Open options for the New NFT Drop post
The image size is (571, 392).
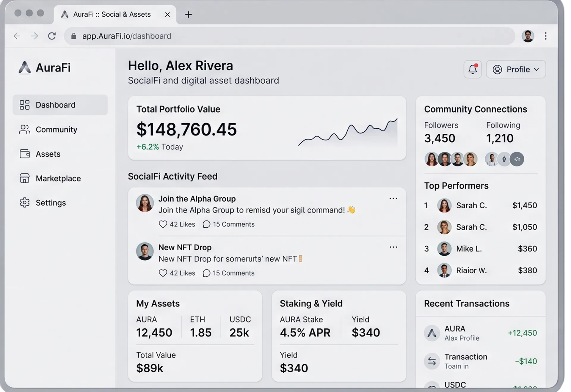pyautogui.click(x=393, y=247)
